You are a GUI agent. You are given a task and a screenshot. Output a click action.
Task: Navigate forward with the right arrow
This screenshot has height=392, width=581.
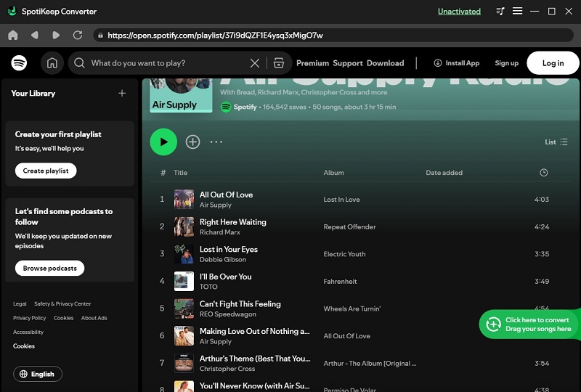click(56, 35)
